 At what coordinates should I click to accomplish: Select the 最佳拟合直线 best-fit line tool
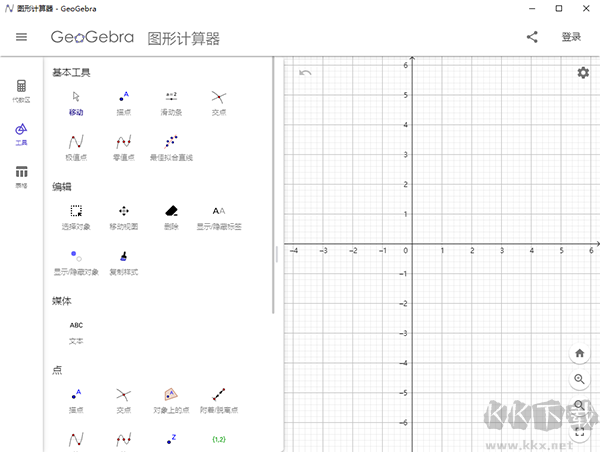(171, 148)
